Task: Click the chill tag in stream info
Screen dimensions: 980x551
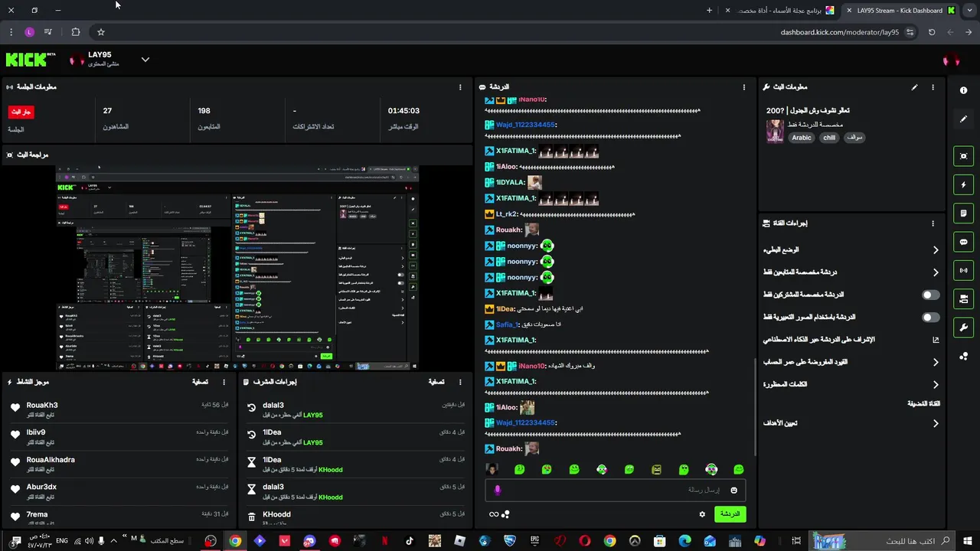Action: [829, 138]
